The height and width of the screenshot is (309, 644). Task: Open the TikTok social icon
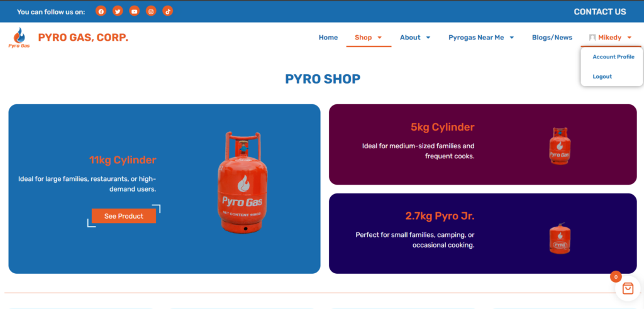[167, 11]
